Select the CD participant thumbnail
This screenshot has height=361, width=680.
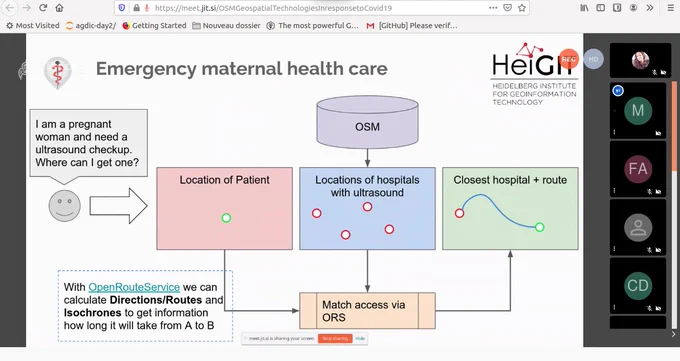point(638,286)
